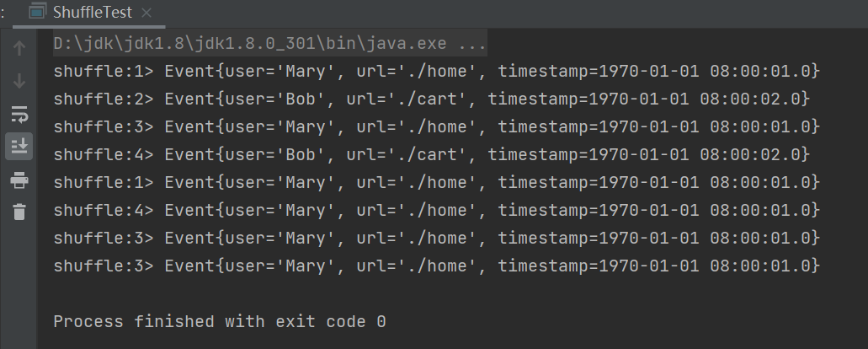Print the console output
Image resolution: width=868 pixels, height=349 pixels.
[x=19, y=180]
